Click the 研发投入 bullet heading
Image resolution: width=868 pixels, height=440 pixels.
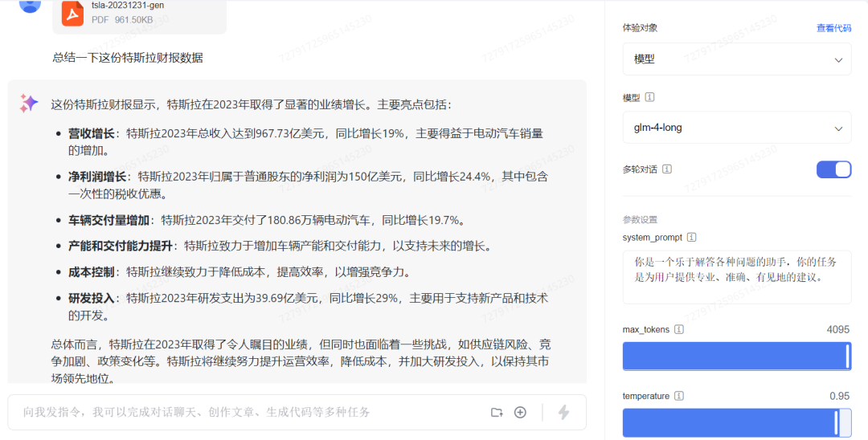point(92,298)
